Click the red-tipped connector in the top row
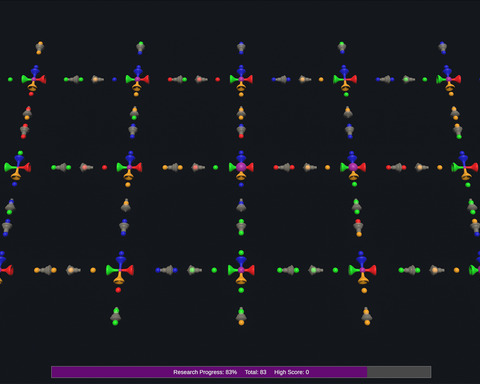480x384 pixels. (177, 79)
